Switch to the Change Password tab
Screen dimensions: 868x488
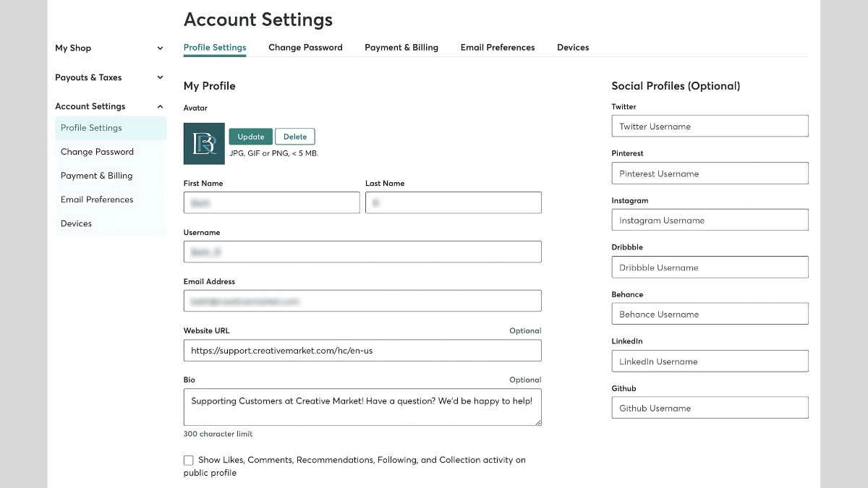coord(305,48)
